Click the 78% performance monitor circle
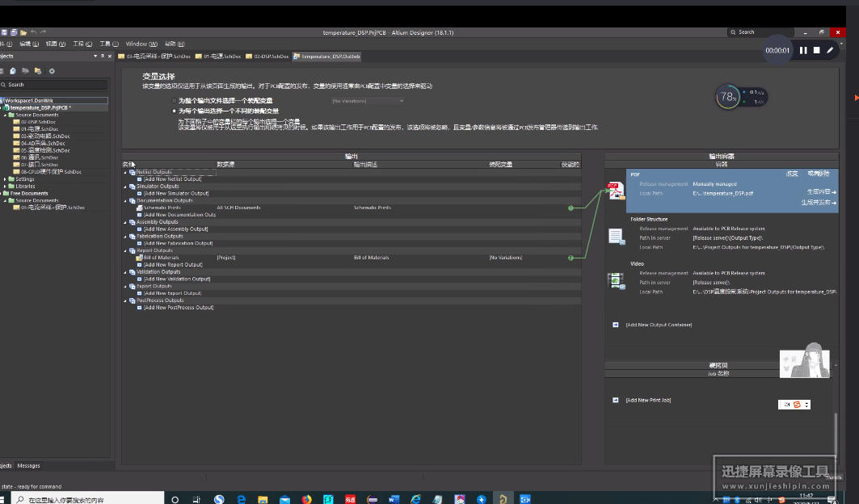The height and width of the screenshot is (504, 859). (x=728, y=97)
